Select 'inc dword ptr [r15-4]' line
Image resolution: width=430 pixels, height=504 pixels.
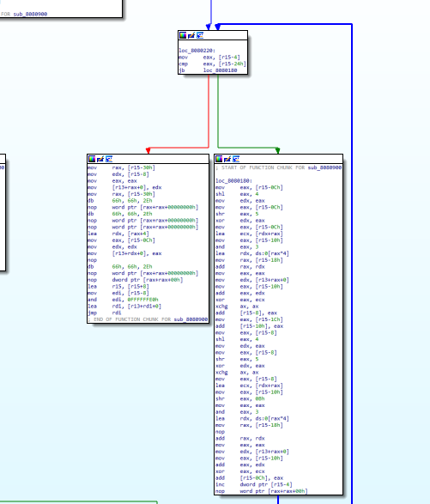254,484
